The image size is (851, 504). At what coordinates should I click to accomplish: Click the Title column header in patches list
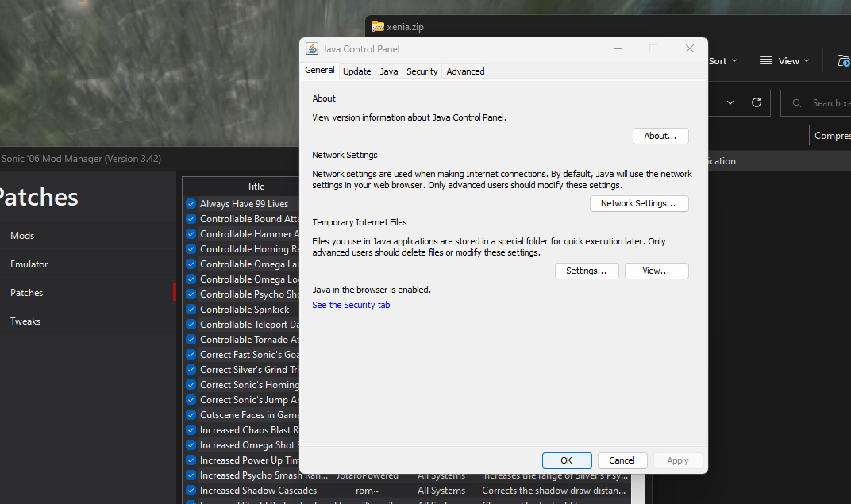256,186
